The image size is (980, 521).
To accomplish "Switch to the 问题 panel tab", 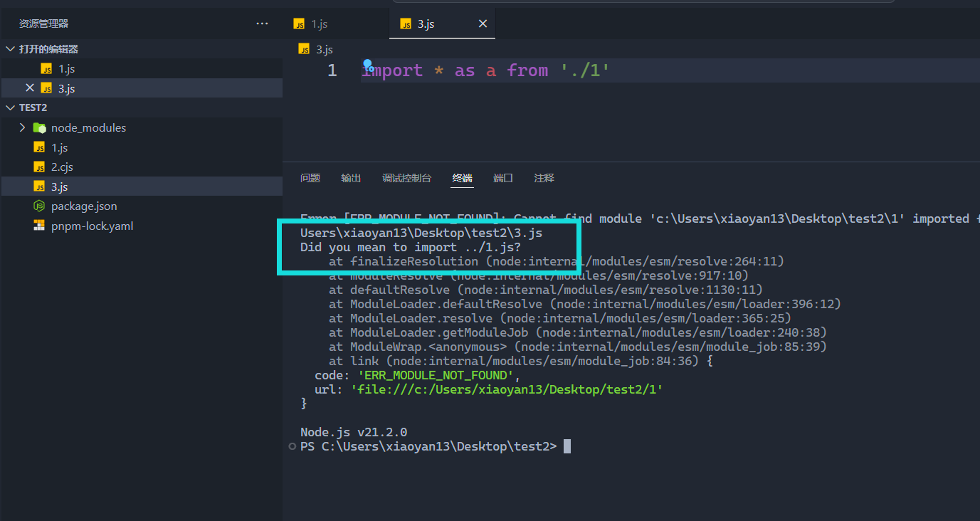I will (x=310, y=178).
